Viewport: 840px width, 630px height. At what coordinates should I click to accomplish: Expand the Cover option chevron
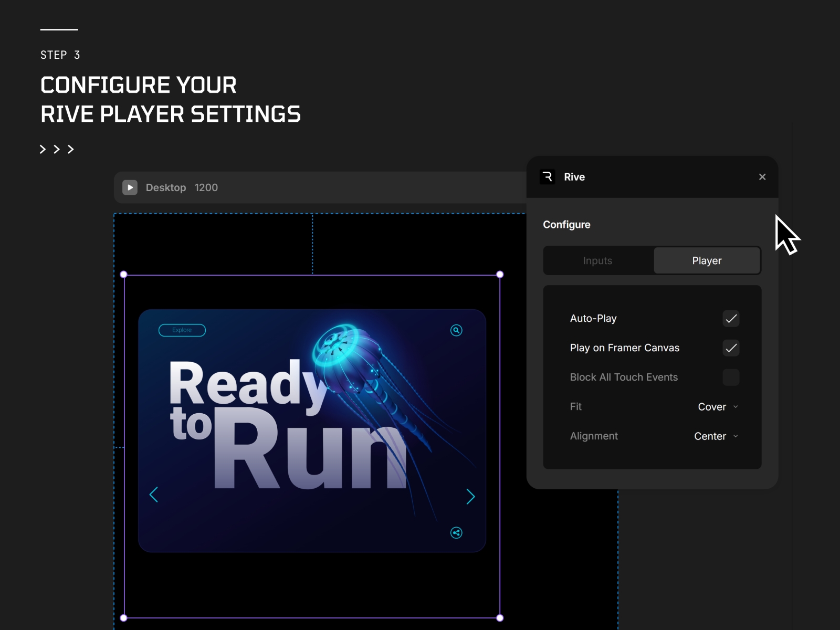pyautogui.click(x=736, y=407)
